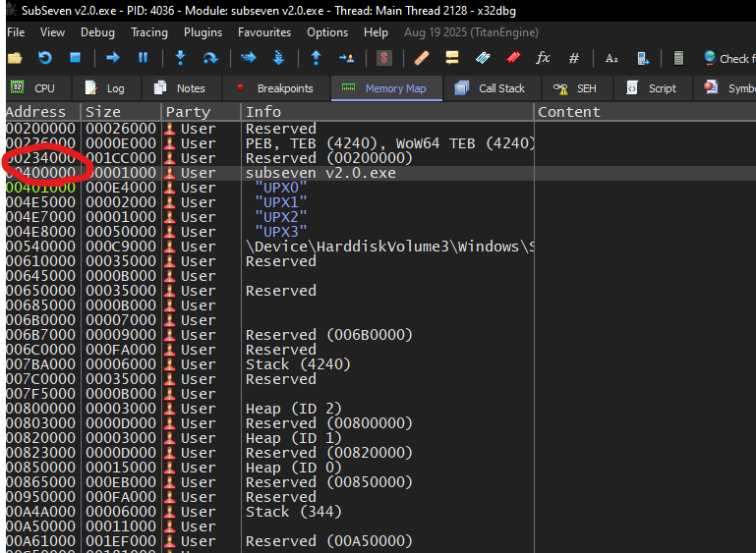Restart the debugged program
This screenshot has width=756, height=553.
[45, 58]
